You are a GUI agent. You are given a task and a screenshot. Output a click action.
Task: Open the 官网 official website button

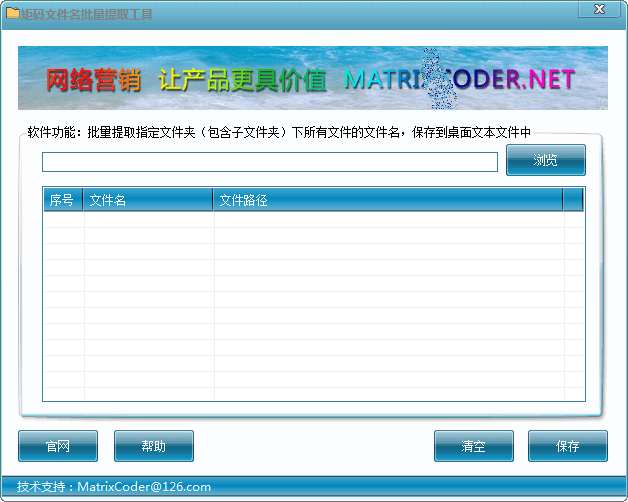coord(58,446)
